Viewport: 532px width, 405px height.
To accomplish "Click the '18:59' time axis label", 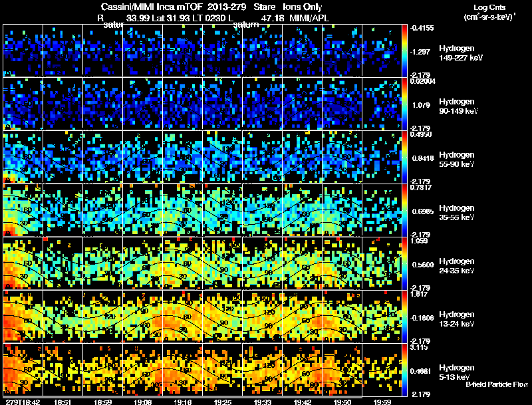I will click(x=103, y=402).
